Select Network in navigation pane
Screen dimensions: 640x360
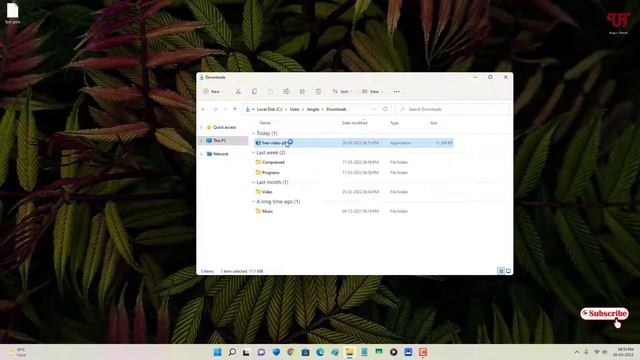pyautogui.click(x=220, y=154)
